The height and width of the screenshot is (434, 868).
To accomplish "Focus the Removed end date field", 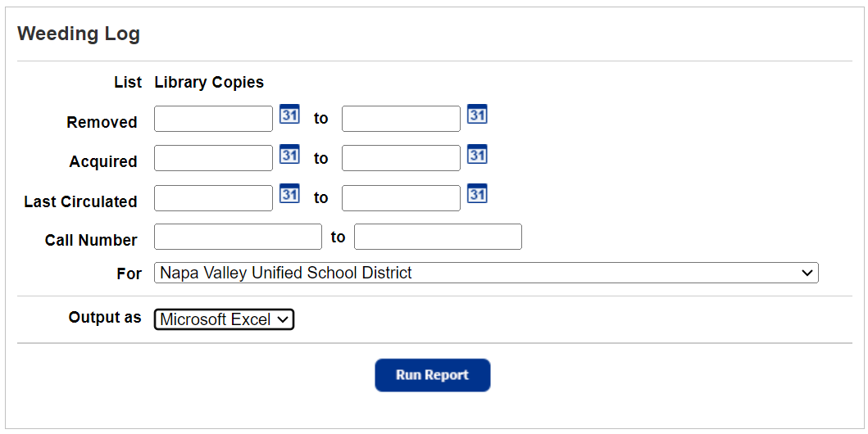I will 401,119.
